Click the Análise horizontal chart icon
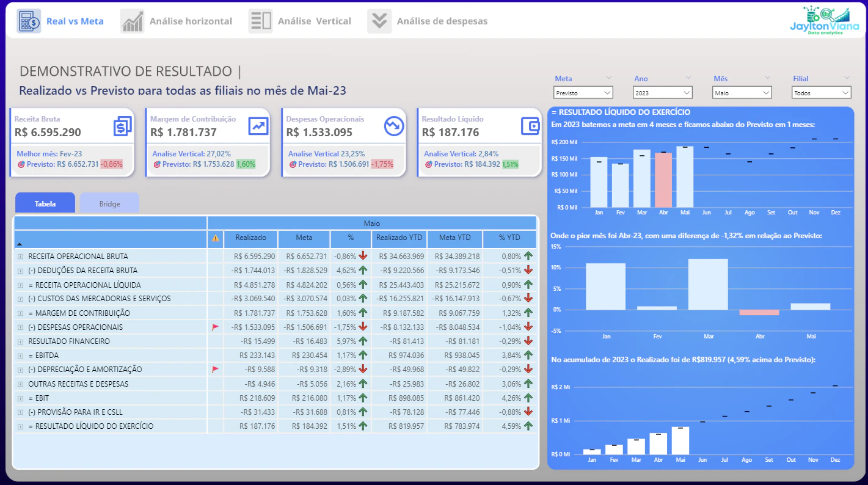The height and width of the screenshot is (485, 868). [x=133, y=21]
